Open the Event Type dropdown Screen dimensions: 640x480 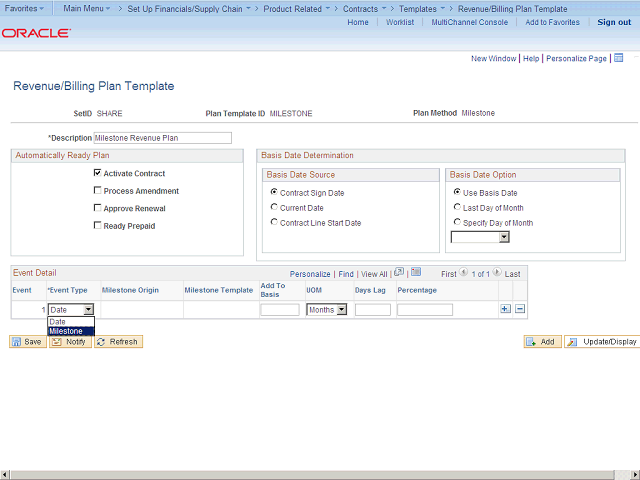coord(71,309)
